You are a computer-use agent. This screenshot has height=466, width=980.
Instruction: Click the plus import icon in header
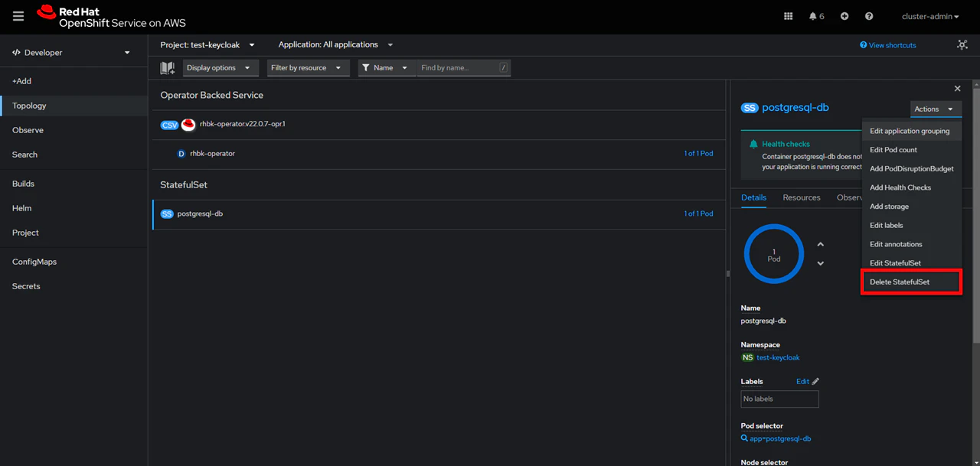point(844,16)
